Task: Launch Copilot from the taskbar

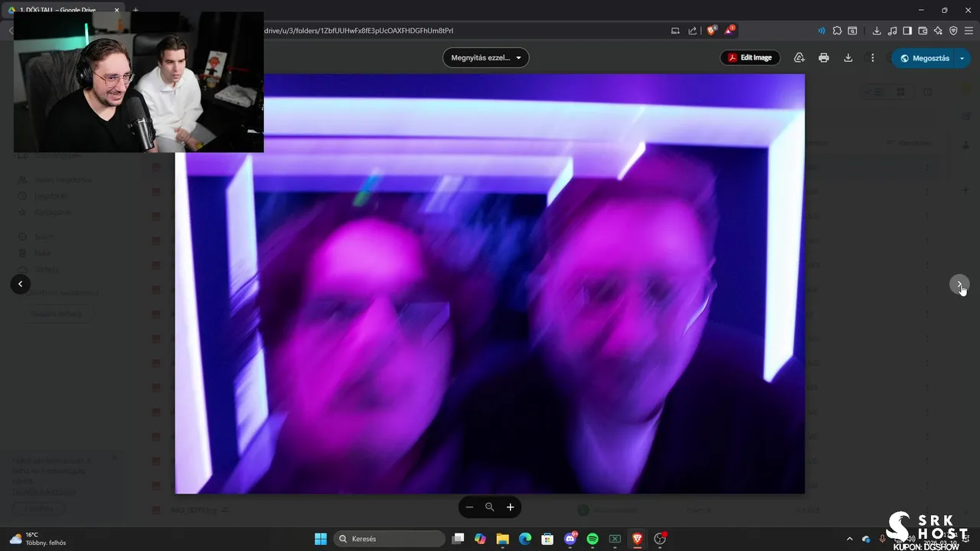Action: click(480, 539)
